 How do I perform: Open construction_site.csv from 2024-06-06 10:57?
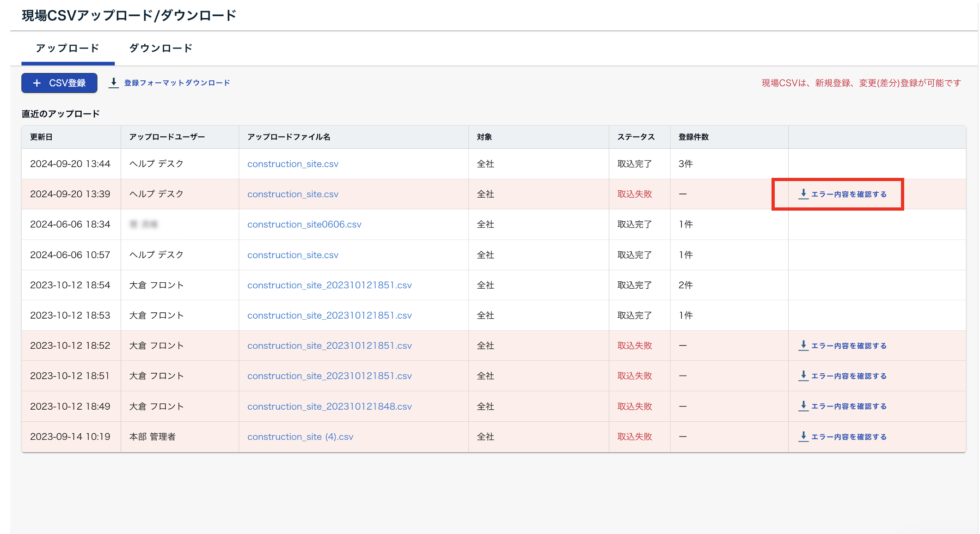click(x=293, y=255)
